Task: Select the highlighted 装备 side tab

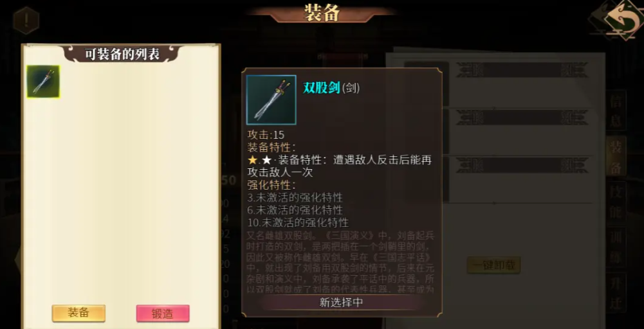Action: pyautogui.click(x=616, y=157)
